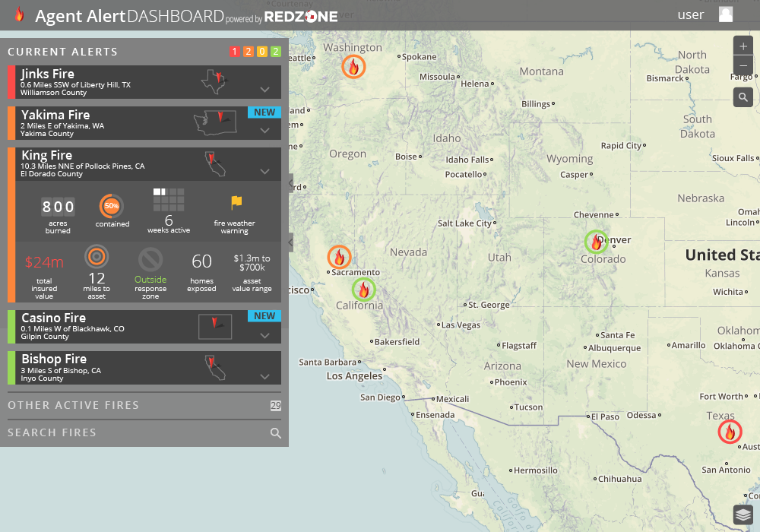The image size is (760, 532).
Task: Select the fire marker near Denver
Action: coord(596,242)
